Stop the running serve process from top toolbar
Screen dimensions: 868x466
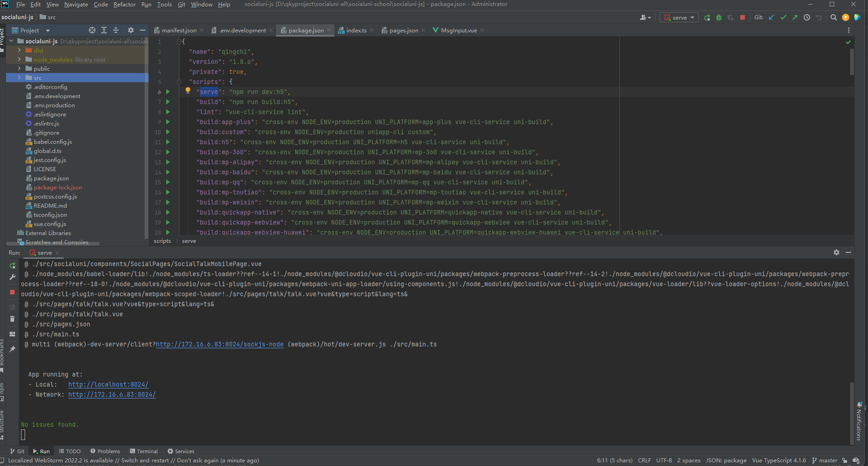click(743, 17)
